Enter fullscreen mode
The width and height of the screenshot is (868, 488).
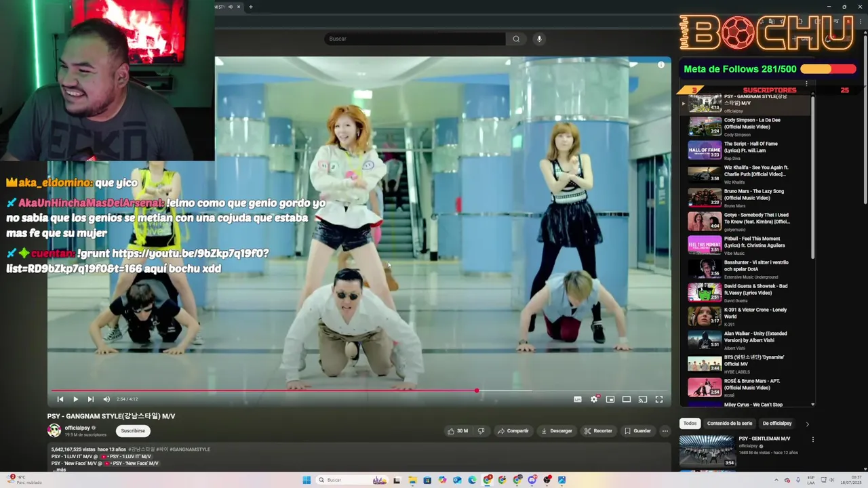tap(659, 399)
